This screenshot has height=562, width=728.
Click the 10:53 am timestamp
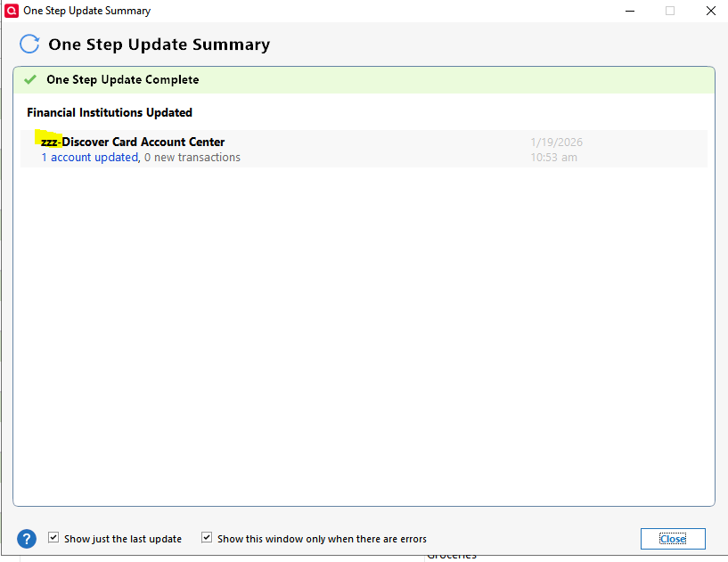554,158
